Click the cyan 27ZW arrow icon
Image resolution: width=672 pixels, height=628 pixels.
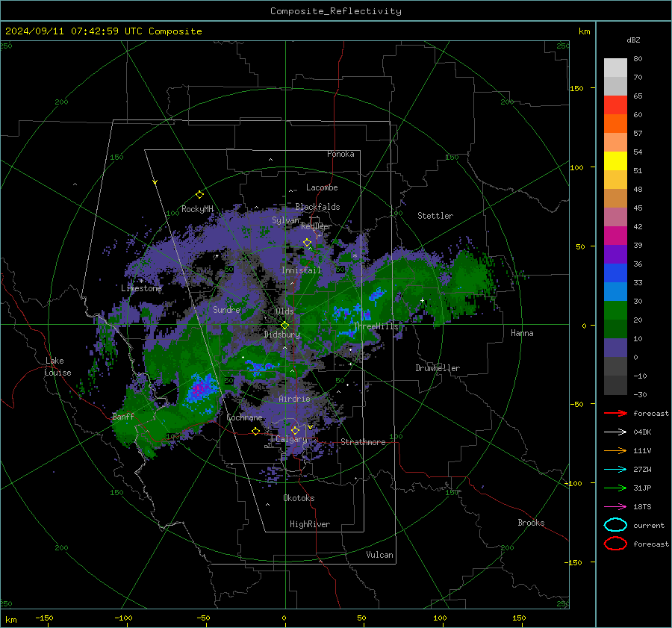pyautogui.click(x=615, y=470)
